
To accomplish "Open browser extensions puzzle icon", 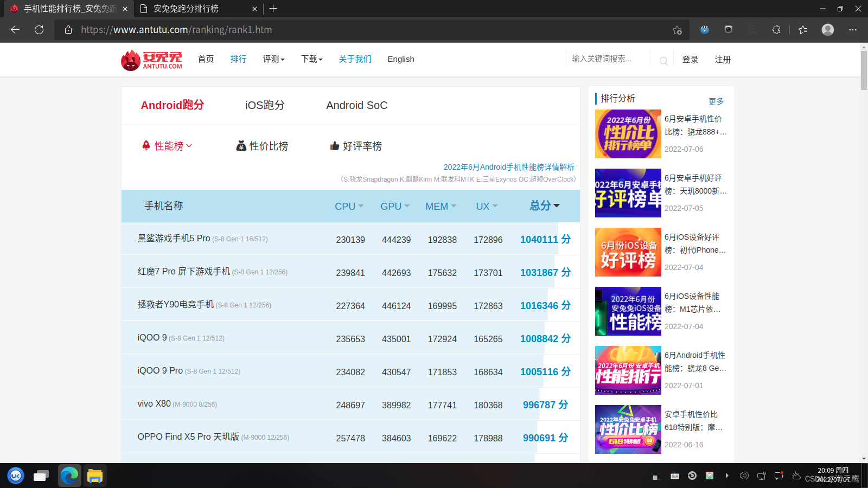I will pos(776,30).
